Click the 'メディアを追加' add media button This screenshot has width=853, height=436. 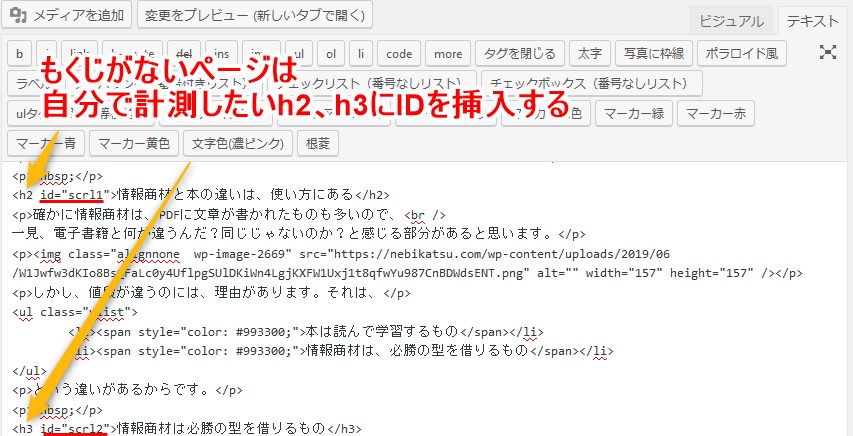(67, 16)
